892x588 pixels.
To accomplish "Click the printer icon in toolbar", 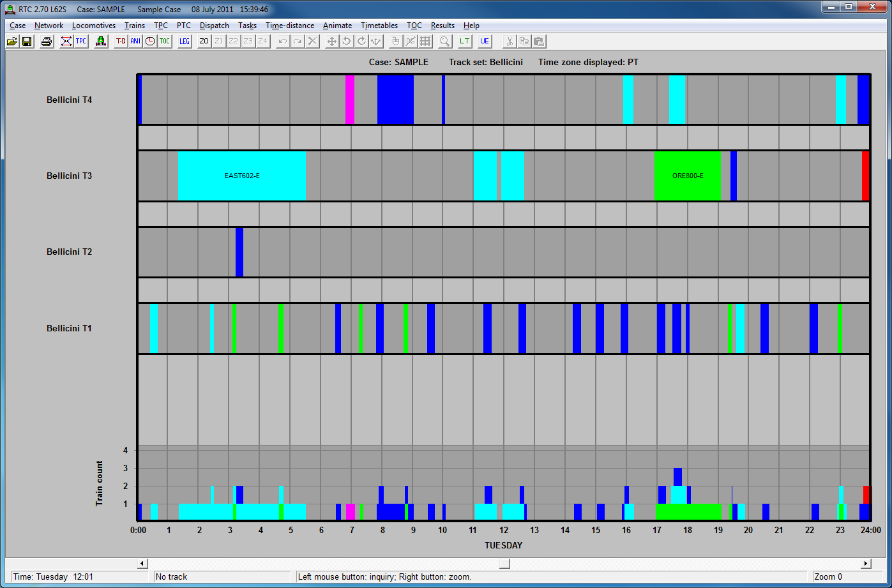I will [47, 41].
